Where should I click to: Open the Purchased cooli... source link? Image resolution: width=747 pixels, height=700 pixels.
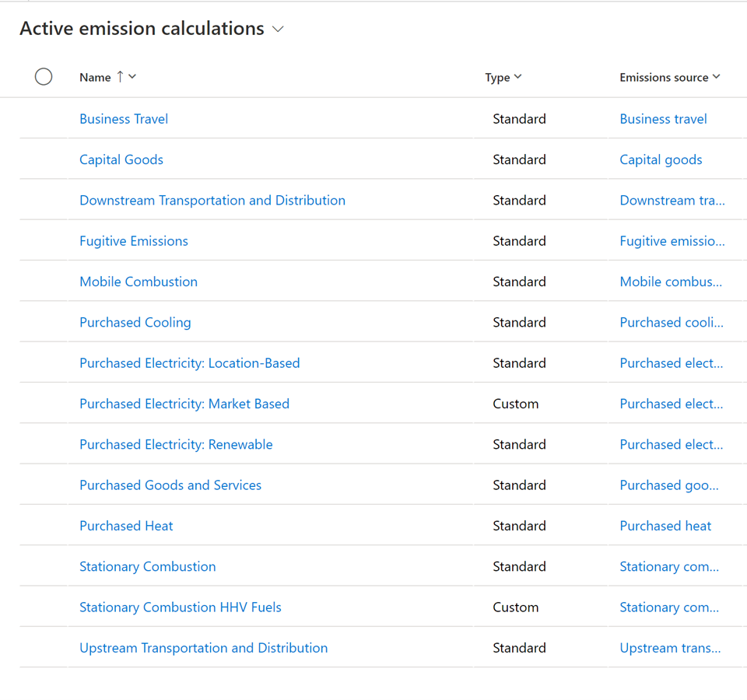672,322
